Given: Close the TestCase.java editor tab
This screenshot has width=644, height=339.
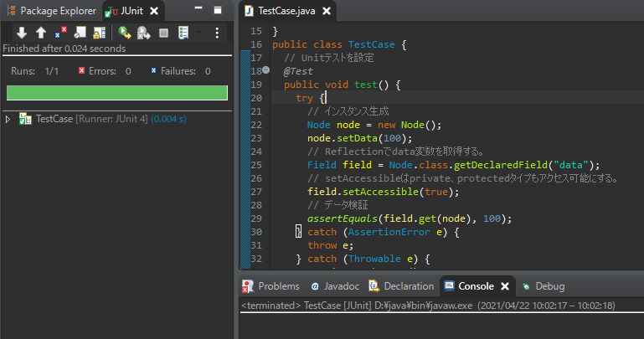Looking at the screenshot, I should coord(327,11).
